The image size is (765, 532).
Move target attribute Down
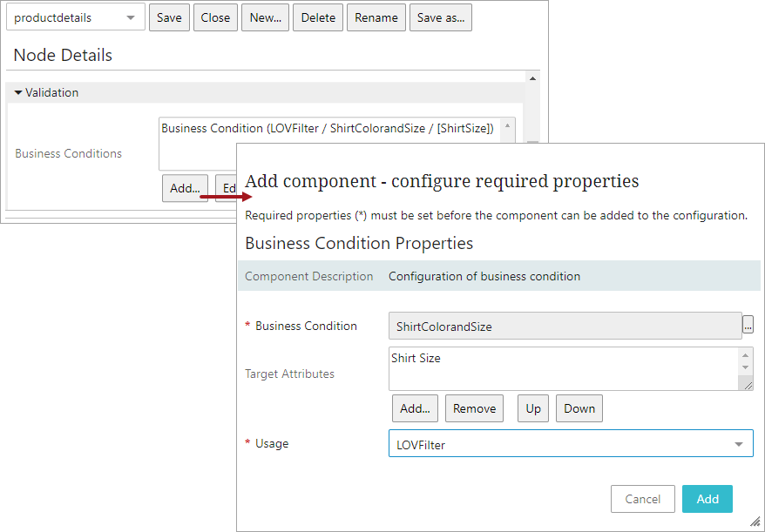pos(579,408)
